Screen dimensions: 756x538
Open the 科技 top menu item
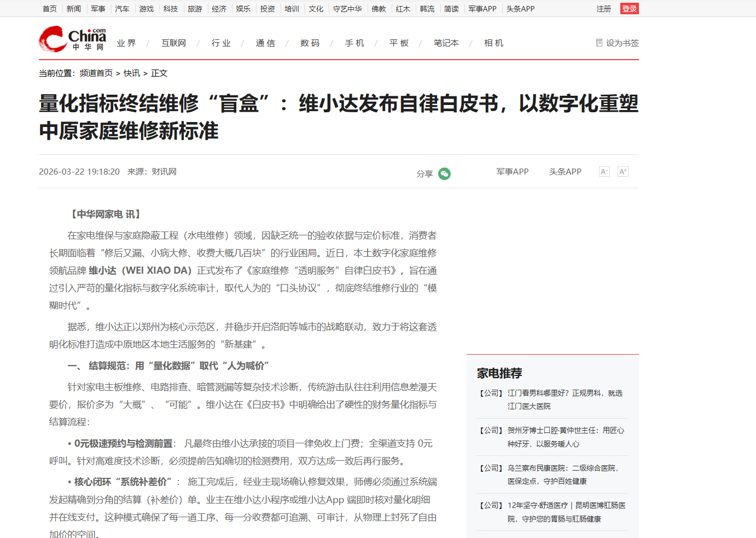[x=171, y=9]
